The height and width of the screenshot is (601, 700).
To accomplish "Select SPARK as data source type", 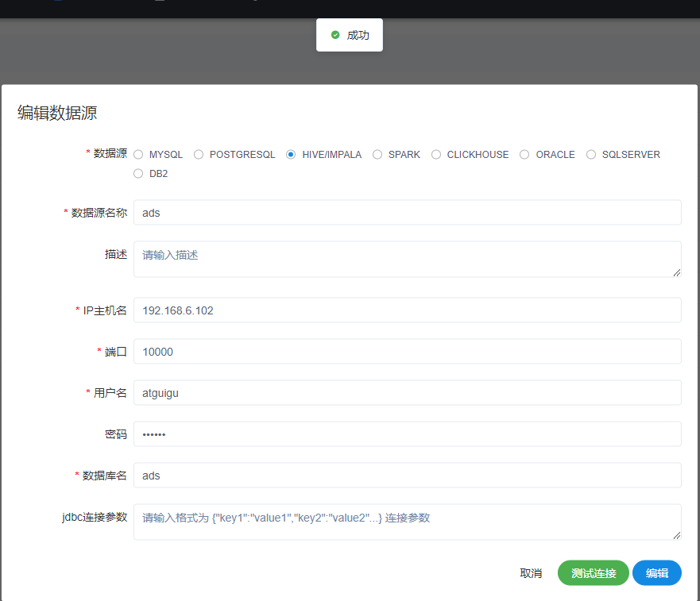I will click(x=377, y=154).
